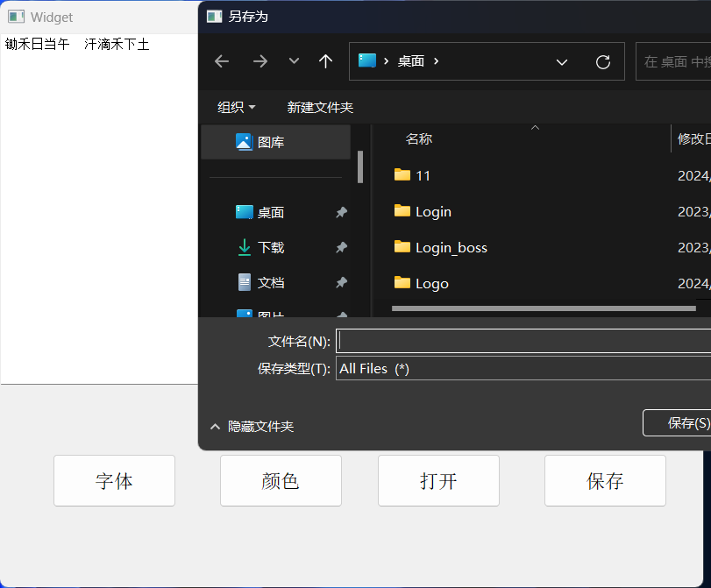This screenshot has height=588, width=711.
Task: Expand the address bar path dropdown
Action: point(562,62)
